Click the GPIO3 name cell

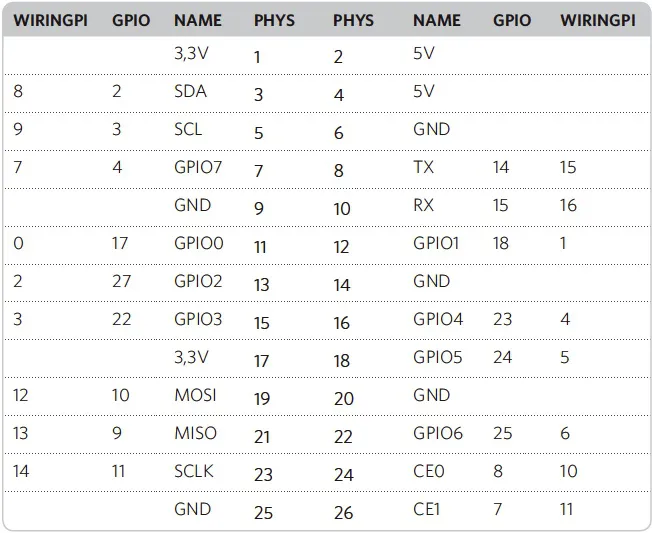[x=198, y=319]
